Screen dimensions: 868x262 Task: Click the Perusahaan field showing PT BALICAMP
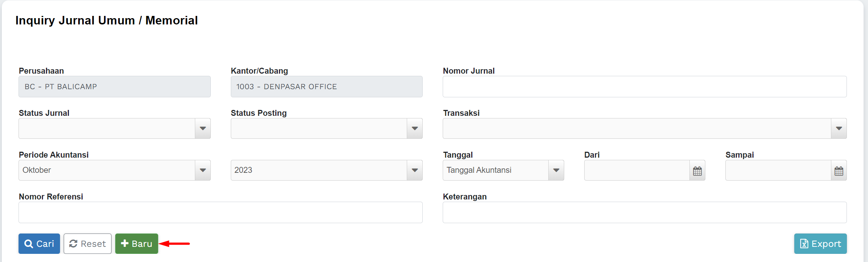pos(114,87)
